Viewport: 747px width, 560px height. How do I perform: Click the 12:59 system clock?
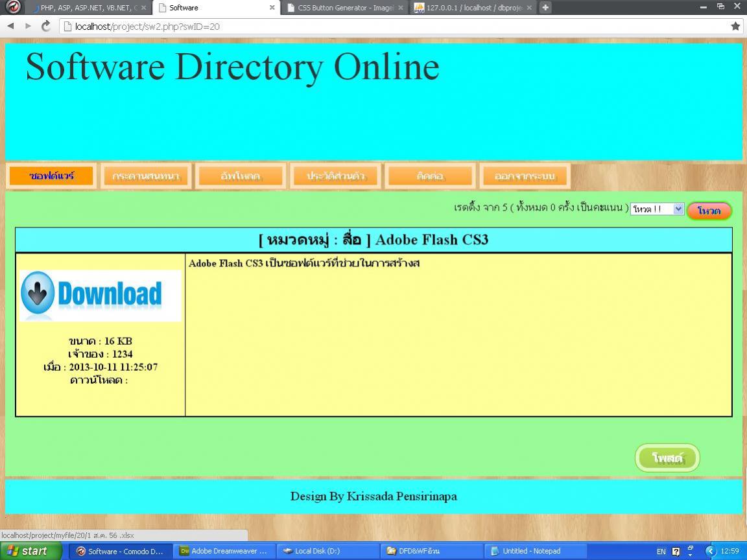coord(730,551)
